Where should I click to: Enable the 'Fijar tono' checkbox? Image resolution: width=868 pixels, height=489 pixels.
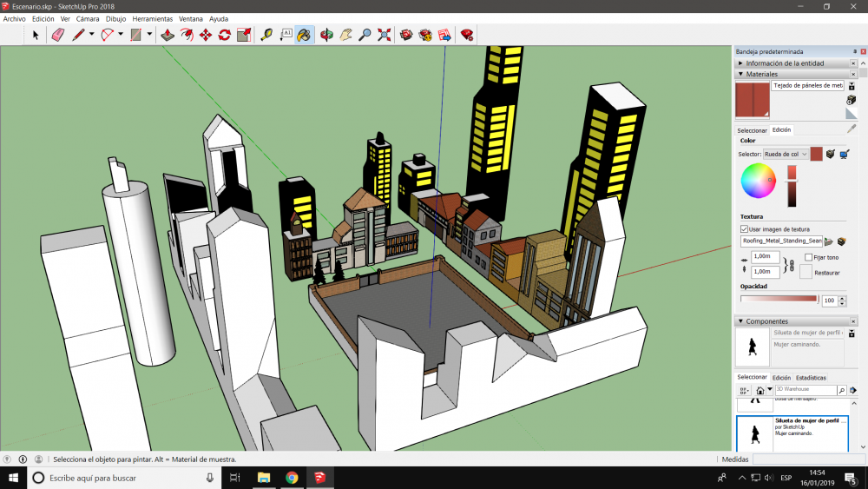coord(808,257)
